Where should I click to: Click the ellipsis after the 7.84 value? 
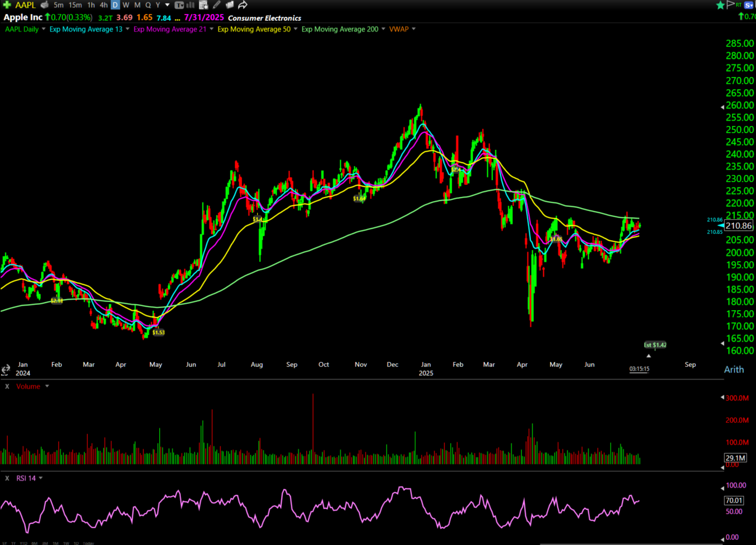(177, 19)
